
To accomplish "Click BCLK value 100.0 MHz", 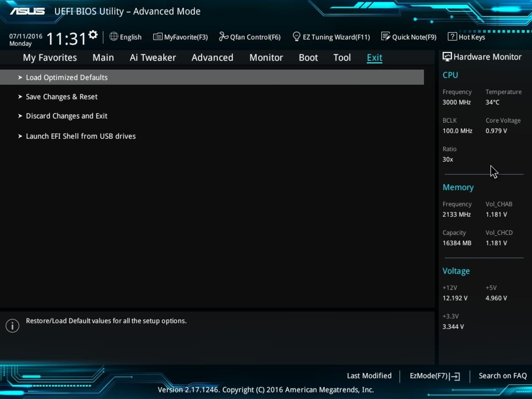I will (457, 131).
